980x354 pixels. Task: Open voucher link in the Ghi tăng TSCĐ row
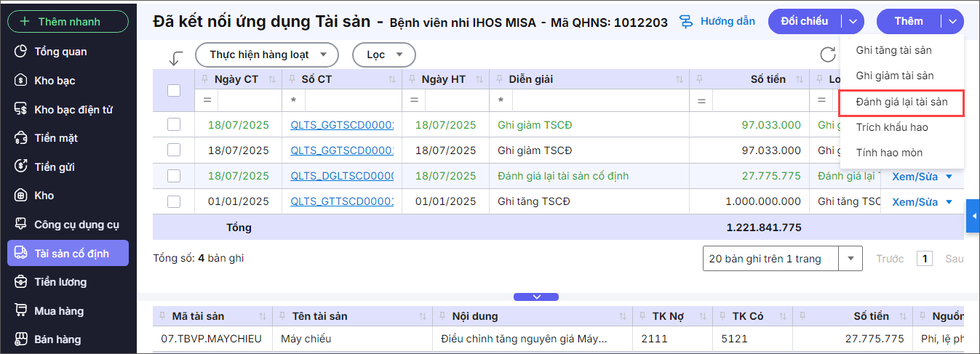coord(342,201)
